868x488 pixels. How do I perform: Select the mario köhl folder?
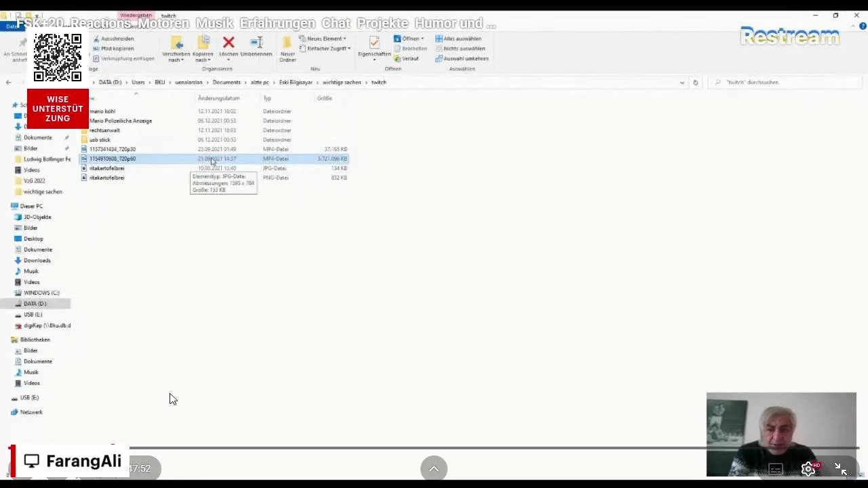pos(214,111)
